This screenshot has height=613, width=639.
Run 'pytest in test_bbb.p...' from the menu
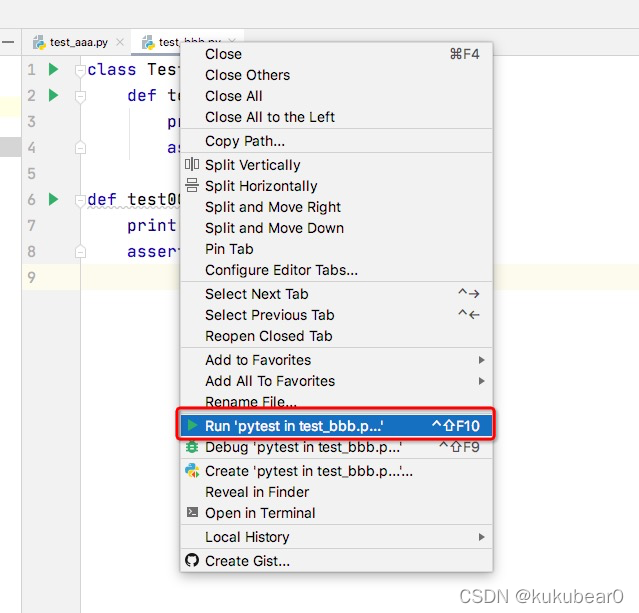[336, 426]
